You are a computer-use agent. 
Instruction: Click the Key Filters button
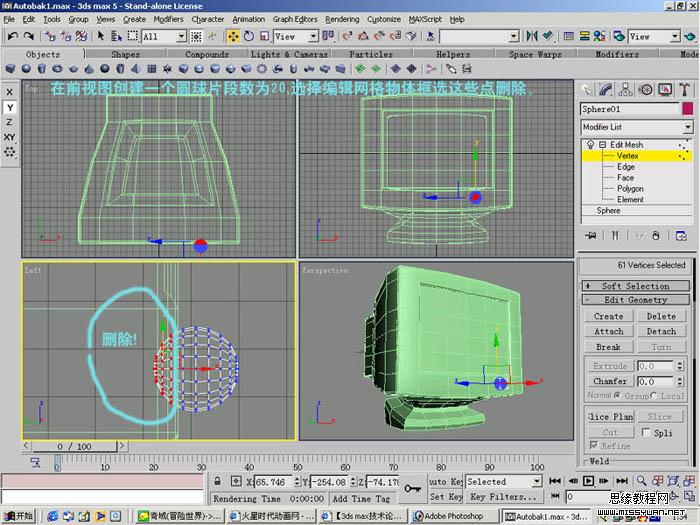504,496
